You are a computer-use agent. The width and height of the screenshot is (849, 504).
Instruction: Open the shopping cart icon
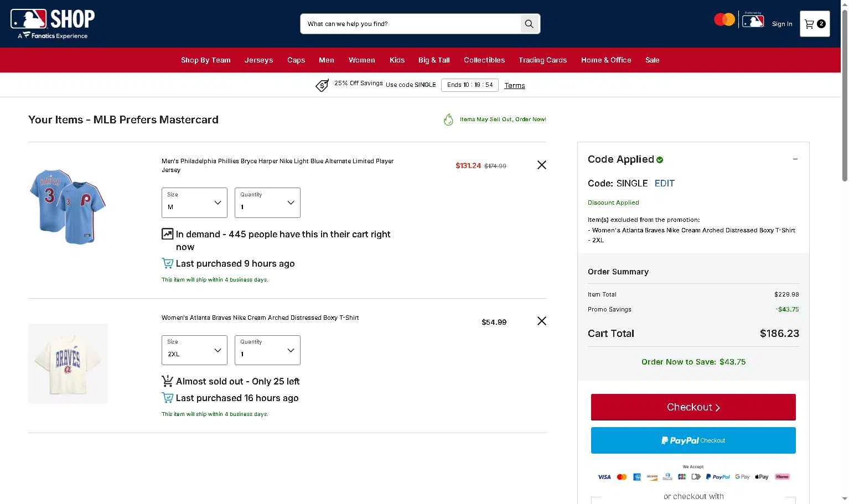coord(815,24)
